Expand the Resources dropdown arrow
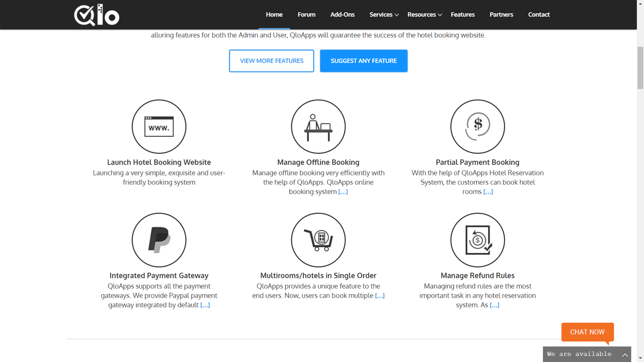The height and width of the screenshot is (362, 644). [440, 15]
